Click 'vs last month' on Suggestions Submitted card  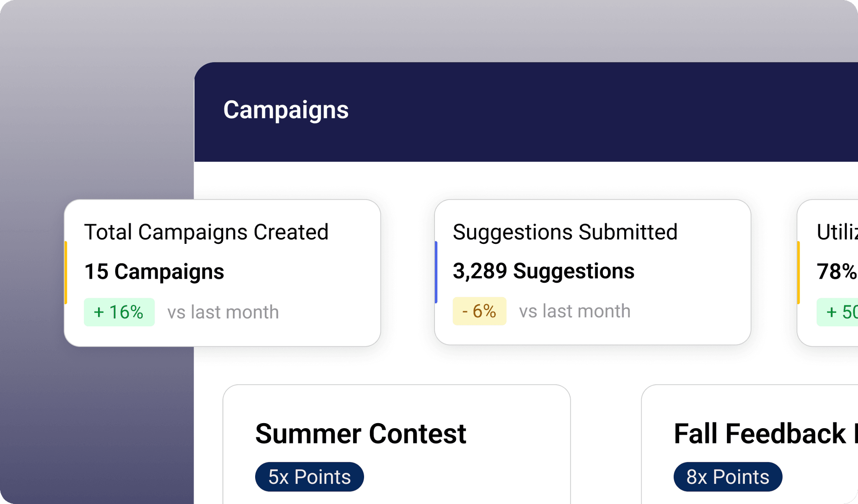coord(575,311)
